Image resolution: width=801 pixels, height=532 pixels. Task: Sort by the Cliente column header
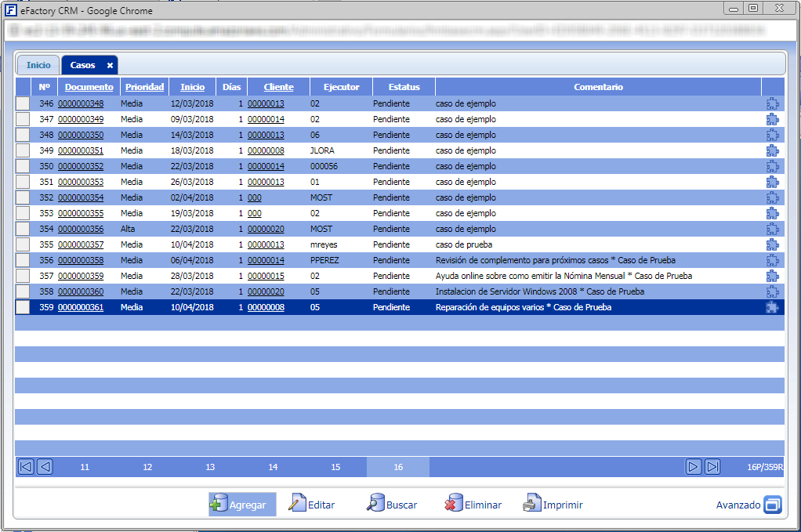click(278, 87)
